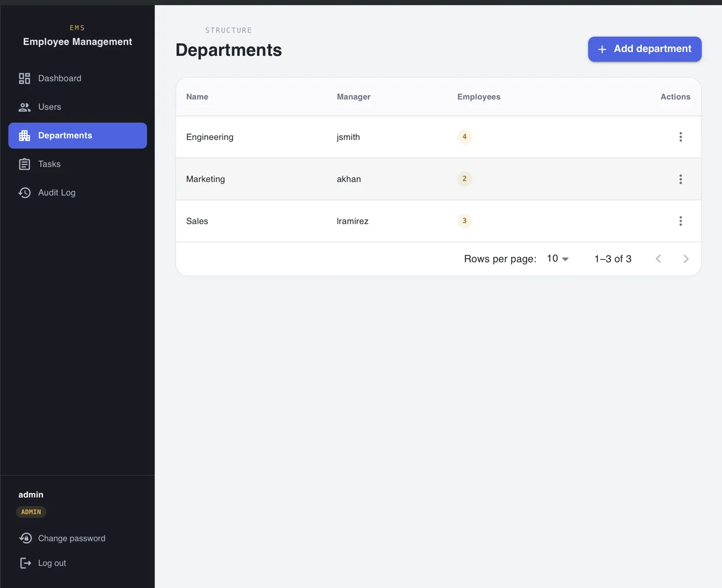The width and height of the screenshot is (722, 588).
Task: Click the employee count badge 2
Action: [465, 179]
